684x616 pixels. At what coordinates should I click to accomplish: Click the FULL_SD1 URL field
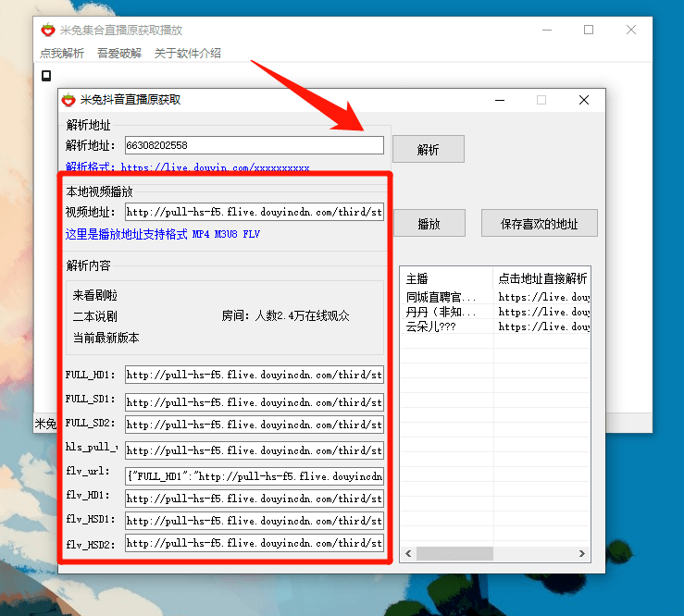255,402
